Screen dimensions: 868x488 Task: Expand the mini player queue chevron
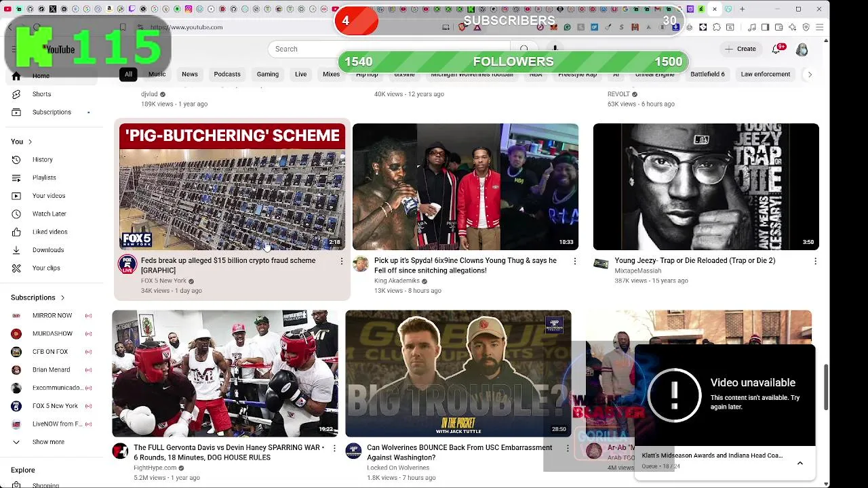(800, 463)
